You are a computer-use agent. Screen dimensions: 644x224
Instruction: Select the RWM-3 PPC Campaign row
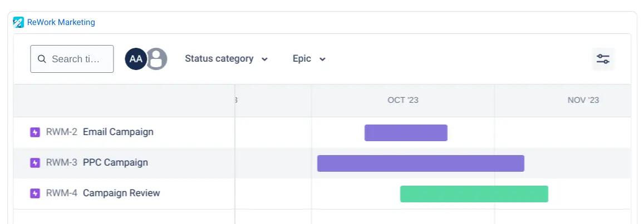115,163
